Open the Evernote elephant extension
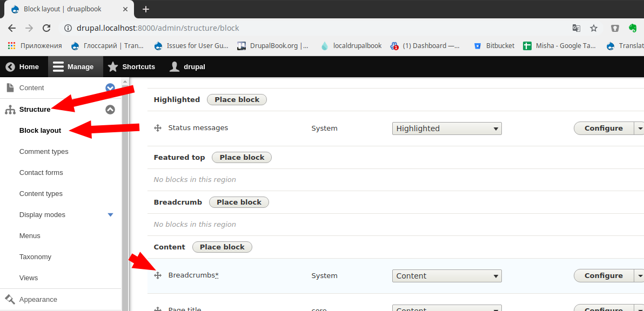 pyautogui.click(x=633, y=28)
